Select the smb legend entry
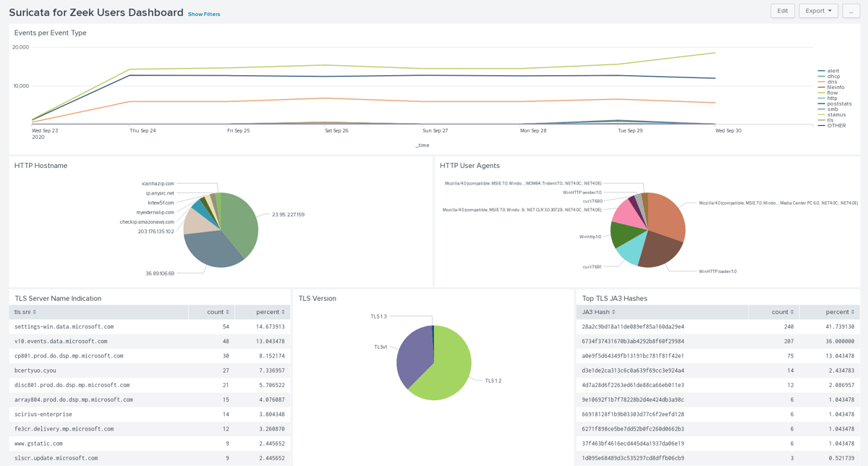The image size is (868, 466). point(827,109)
